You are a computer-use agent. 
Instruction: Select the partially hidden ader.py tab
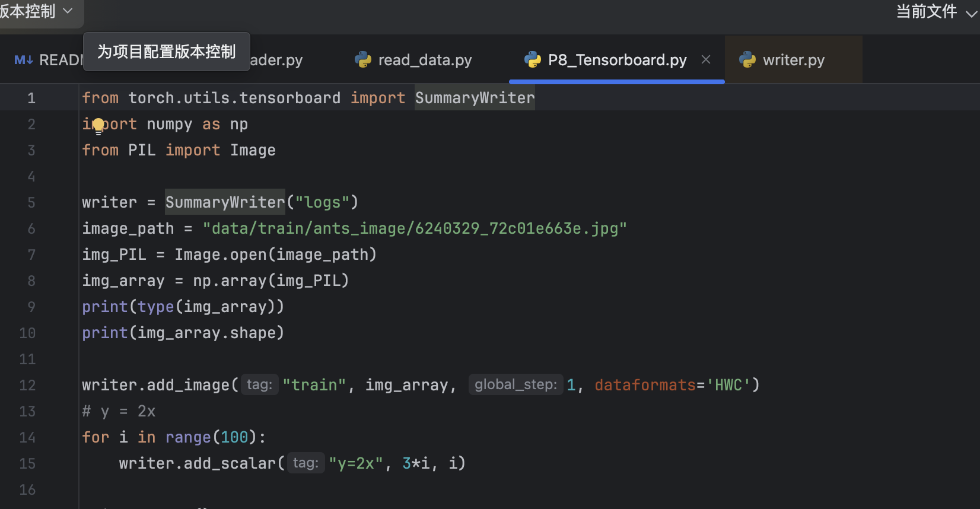pos(276,60)
